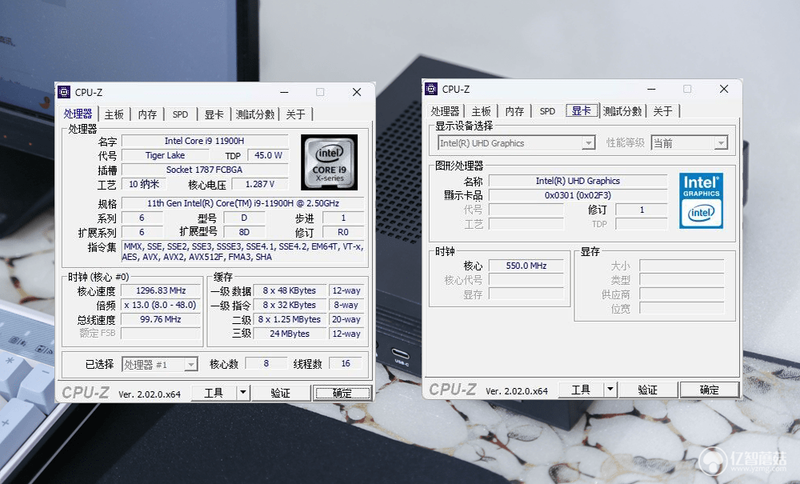800x484 pixels.
Task: Click the 8 x 32 KBytes L1 instruction value
Action: (x=290, y=305)
